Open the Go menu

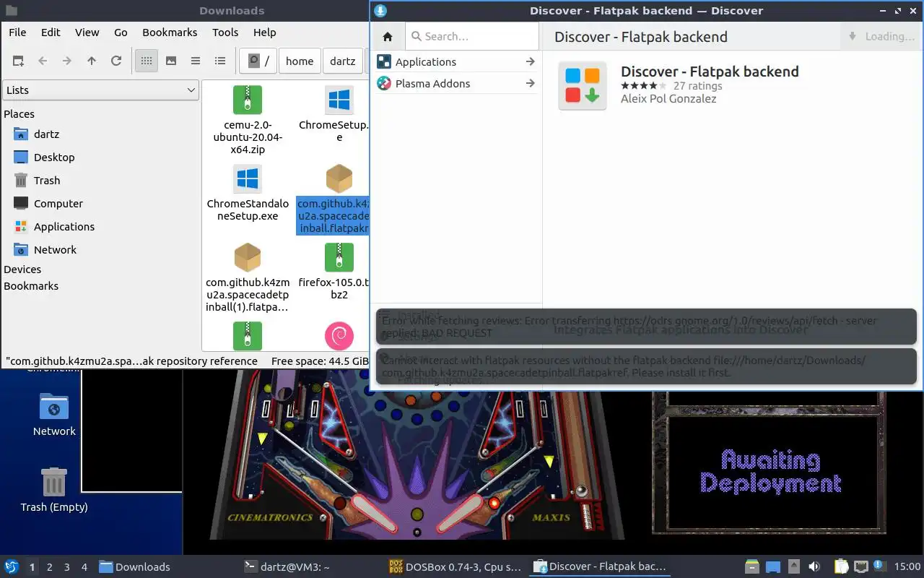(x=121, y=32)
